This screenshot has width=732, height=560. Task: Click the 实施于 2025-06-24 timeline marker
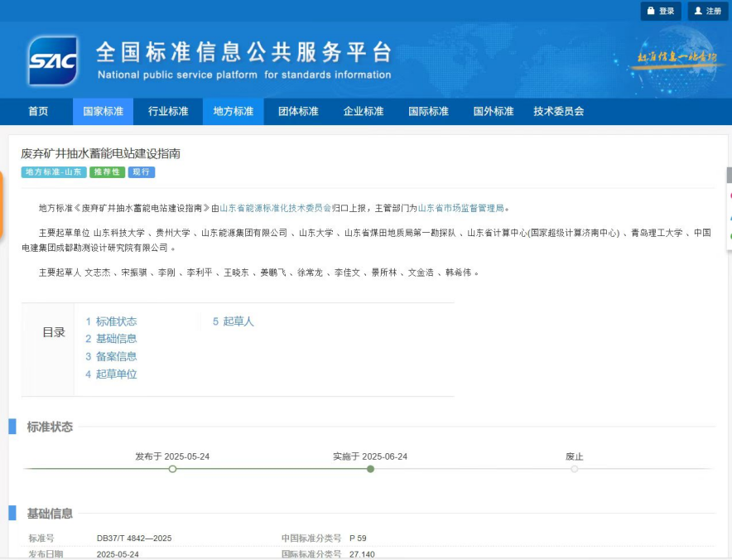pos(370,469)
